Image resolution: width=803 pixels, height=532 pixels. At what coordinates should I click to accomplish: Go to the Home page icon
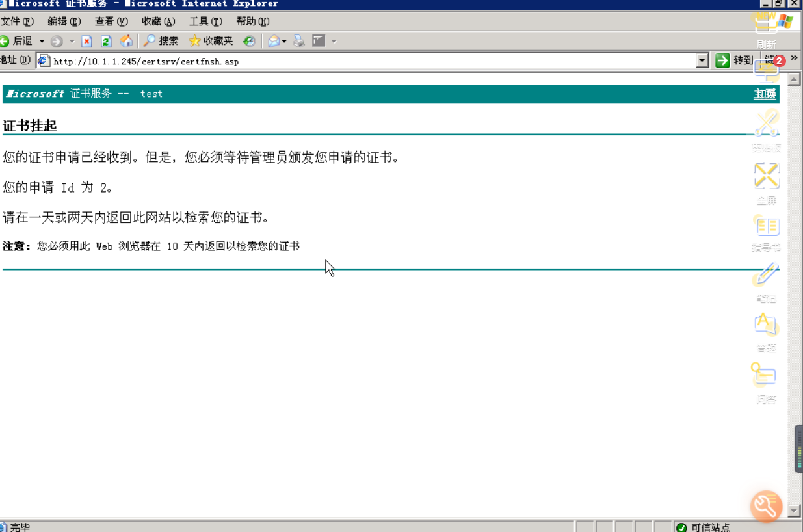click(x=126, y=41)
